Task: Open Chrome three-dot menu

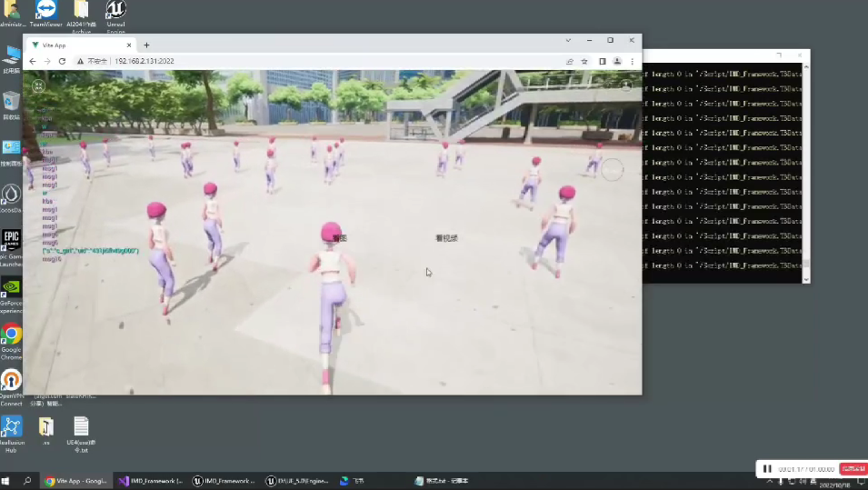Action: pyautogui.click(x=633, y=61)
